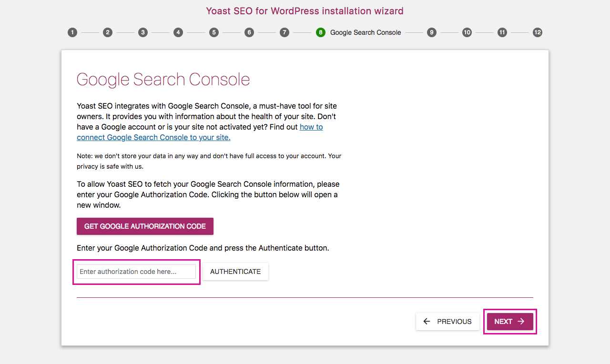Click Get Google Authorization Code button

coord(145,226)
